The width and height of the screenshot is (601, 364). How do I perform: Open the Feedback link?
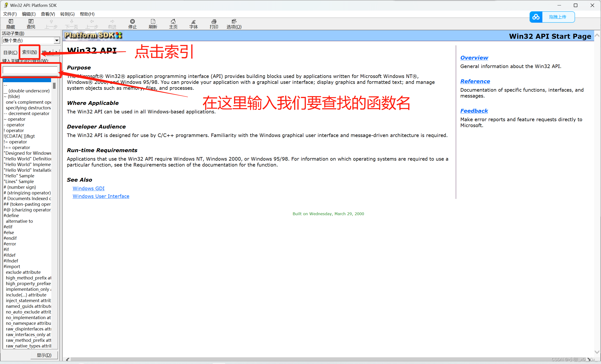coord(474,111)
